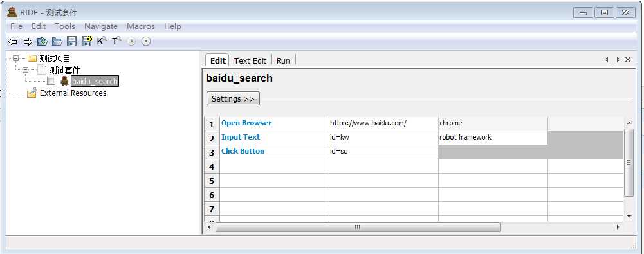Select External Resources in the tree
The width and height of the screenshot is (644, 254).
(x=73, y=93)
